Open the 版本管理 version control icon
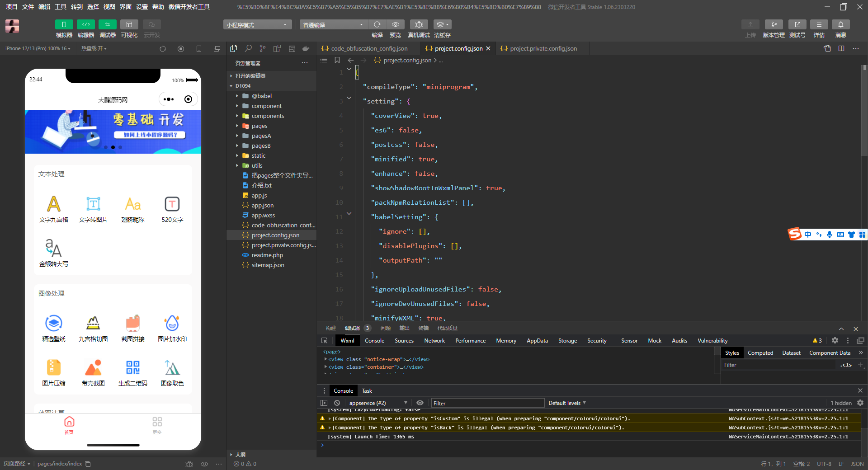 (x=774, y=24)
